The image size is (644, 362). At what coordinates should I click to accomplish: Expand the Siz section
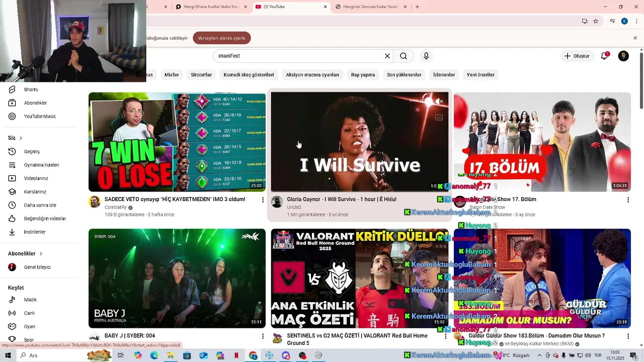coord(15,138)
